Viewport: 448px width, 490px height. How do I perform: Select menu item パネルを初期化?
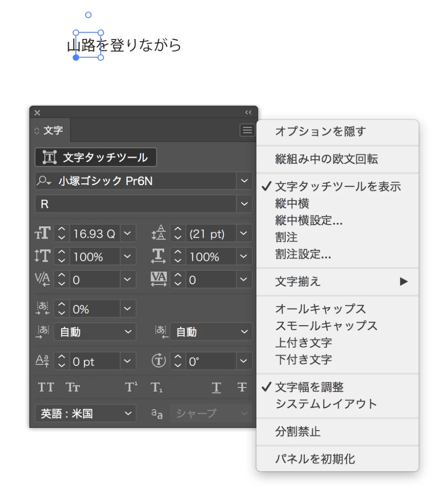[337, 459]
